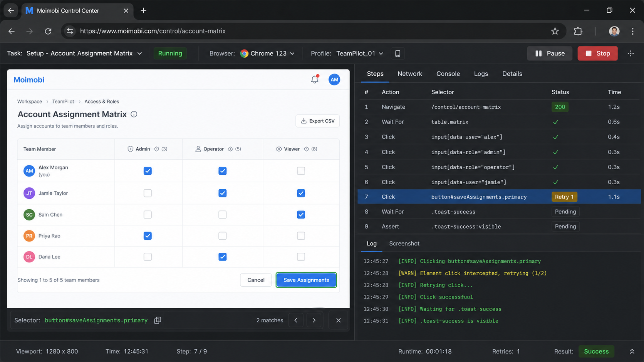Select the Log sub-tab
Image resolution: width=644 pixels, height=362 pixels.
pos(372,244)
